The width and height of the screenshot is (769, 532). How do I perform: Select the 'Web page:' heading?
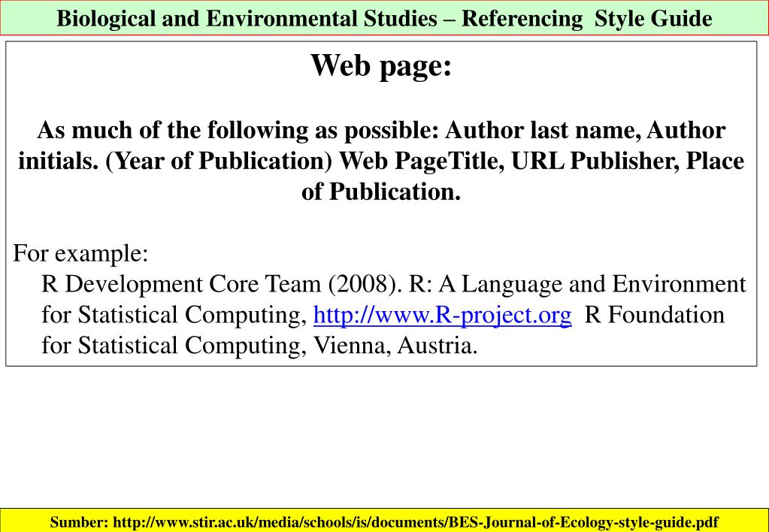(x=381, y=65)
